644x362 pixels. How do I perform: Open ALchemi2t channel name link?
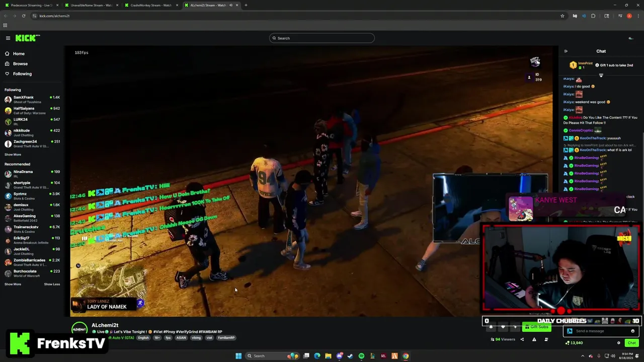[x=105, y=325]
